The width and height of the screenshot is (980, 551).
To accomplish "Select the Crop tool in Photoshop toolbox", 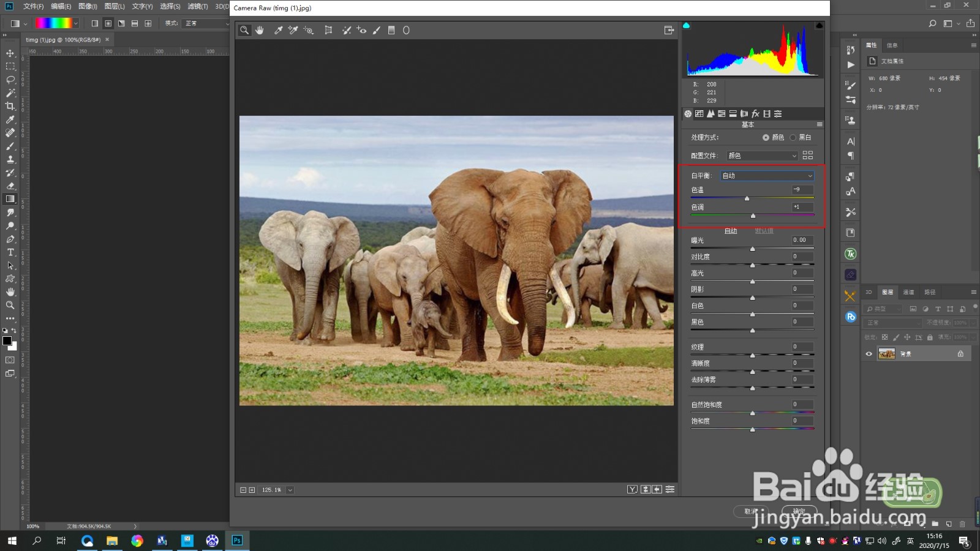I will click(x=10, y=106).
